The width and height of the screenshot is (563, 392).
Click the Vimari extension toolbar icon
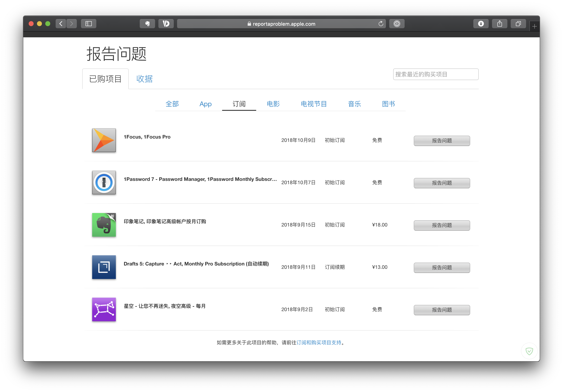point(166,24)
